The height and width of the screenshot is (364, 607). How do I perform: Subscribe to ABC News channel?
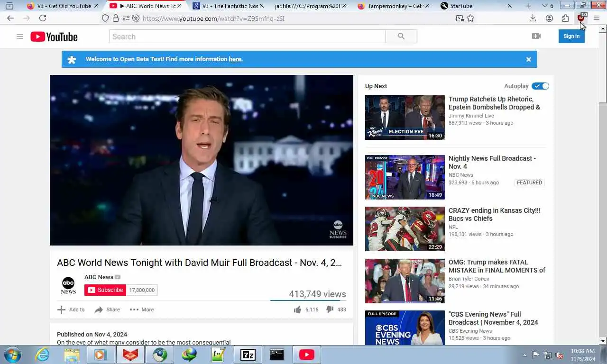pyautogui.click(x=105, y=290)
